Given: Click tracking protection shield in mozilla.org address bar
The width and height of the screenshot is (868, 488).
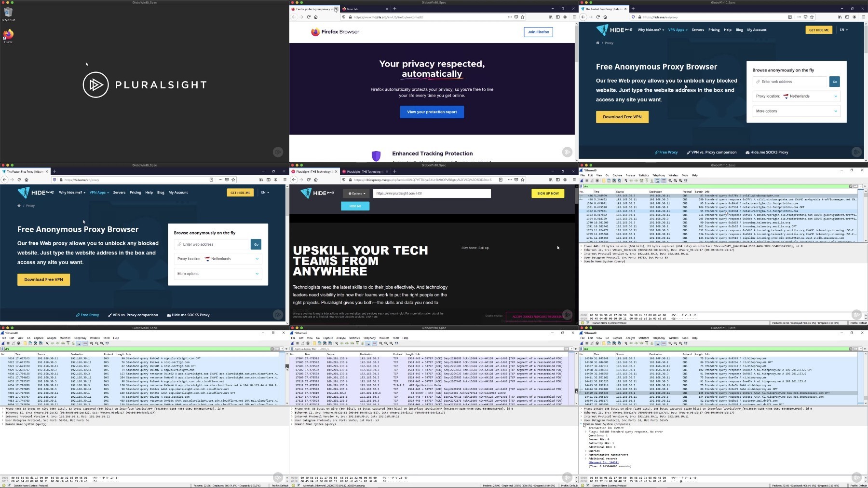Looking at the screenshot, I should coord(344,17).
